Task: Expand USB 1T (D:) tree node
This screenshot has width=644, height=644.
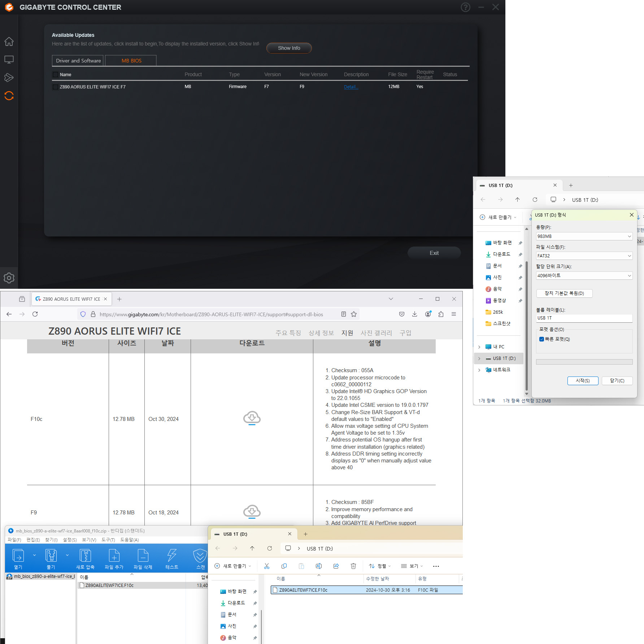Action: click(x=479, y=358)
